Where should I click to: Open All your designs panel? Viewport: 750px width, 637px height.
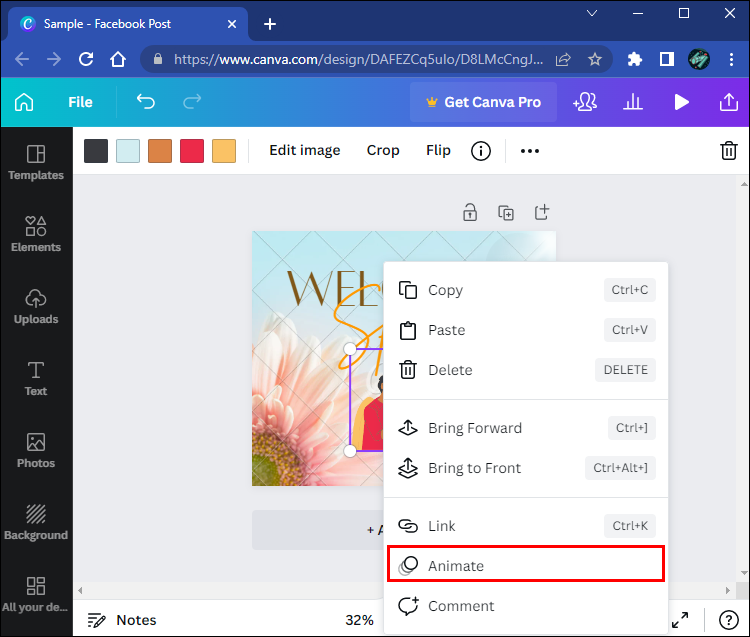point(36,594)
